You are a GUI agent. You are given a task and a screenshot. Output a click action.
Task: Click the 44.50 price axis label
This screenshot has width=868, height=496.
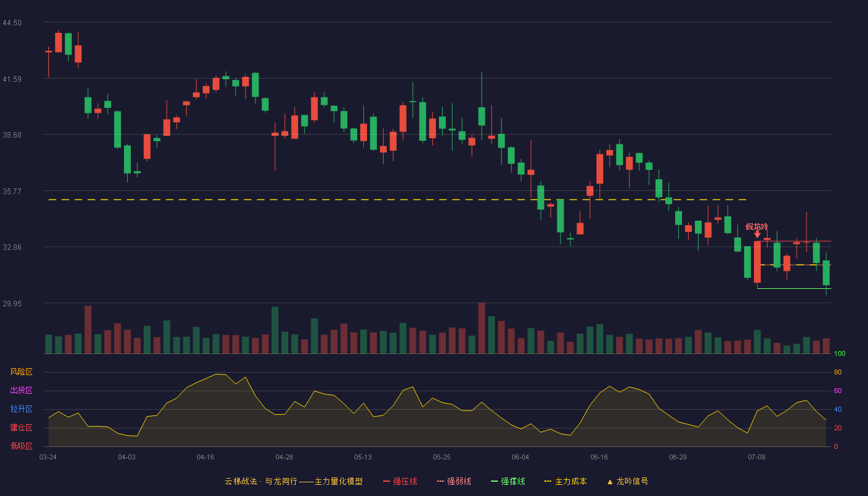(x=12, y=23)
